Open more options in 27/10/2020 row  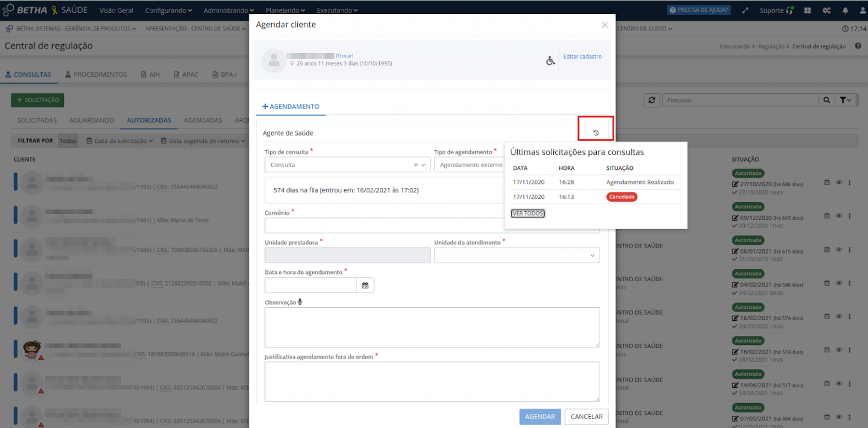tap(849, 182)
